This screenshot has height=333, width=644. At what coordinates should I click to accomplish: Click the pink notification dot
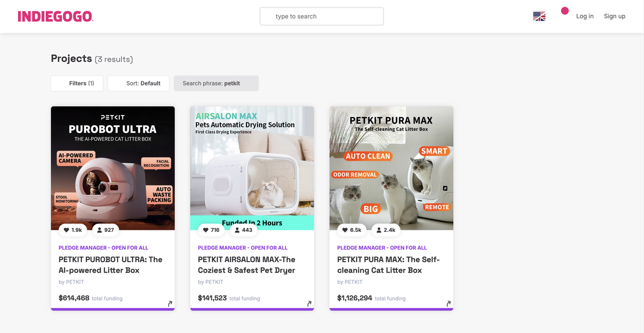click(x=565, y=10)
